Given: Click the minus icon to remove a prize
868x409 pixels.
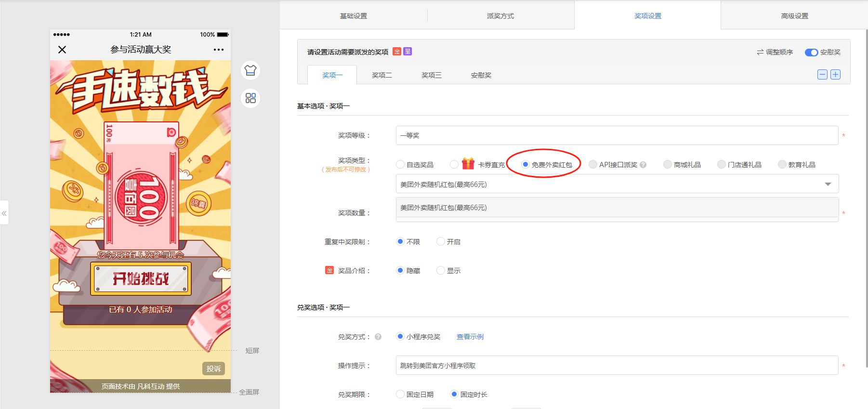Looking at the screenshot, I should pyautogui.click(x=822, y=75).
